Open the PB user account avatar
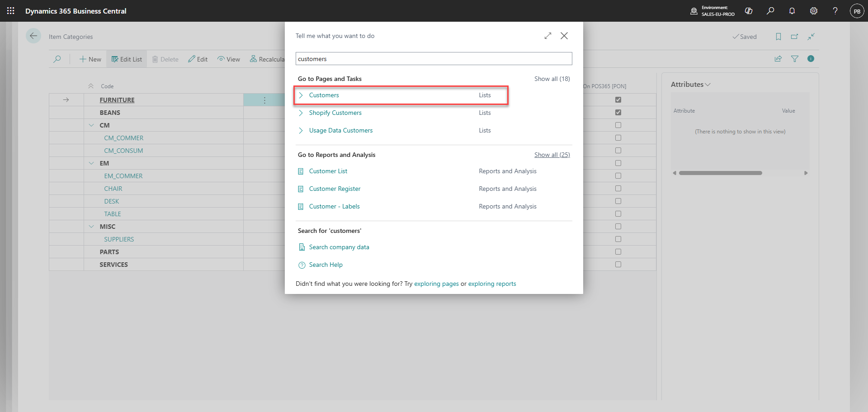Screen dimensions: 868x412 857,11
